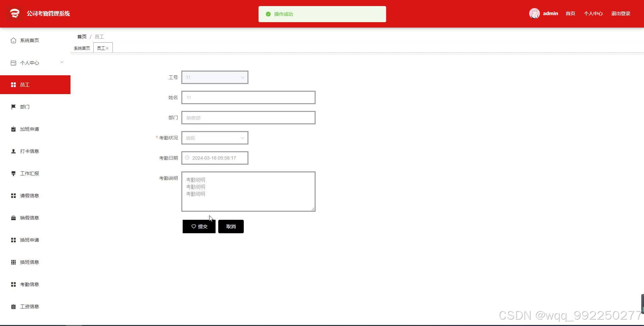
Task: Click the 员工 breadcrumb text
Action: click(99, 37)
